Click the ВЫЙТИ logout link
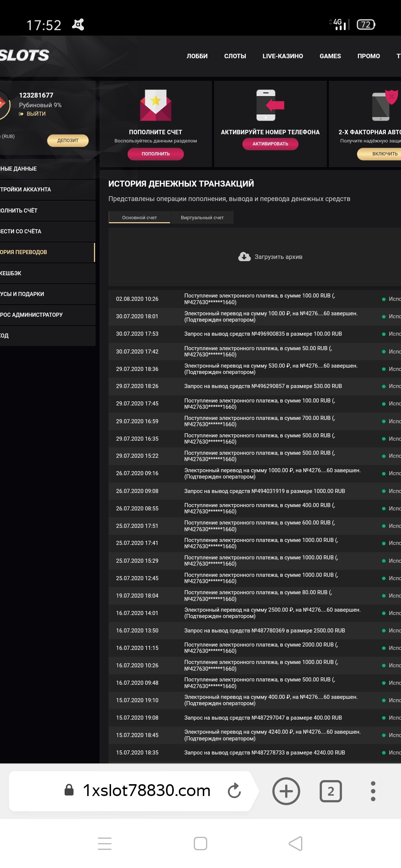Screen dimensions: 401x868 (36, 114)
